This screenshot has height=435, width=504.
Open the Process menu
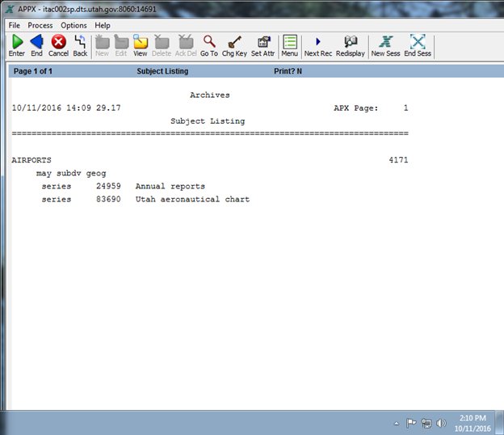tap(40, 25)
